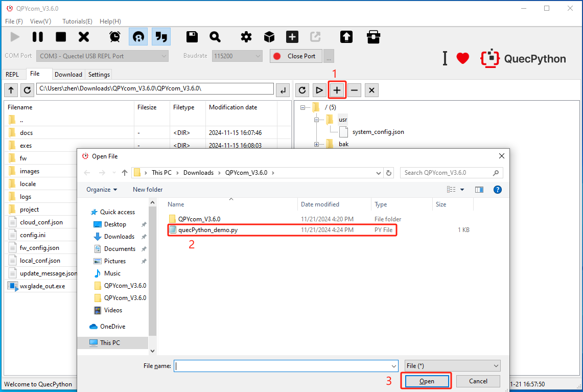Click the toolbox icon in toolbar
Viewport: 583px width, 392px height.
[x=374, y=37]
